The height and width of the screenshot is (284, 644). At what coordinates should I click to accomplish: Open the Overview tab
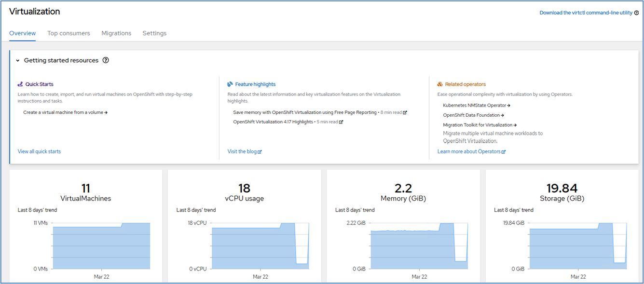[23, 33]
